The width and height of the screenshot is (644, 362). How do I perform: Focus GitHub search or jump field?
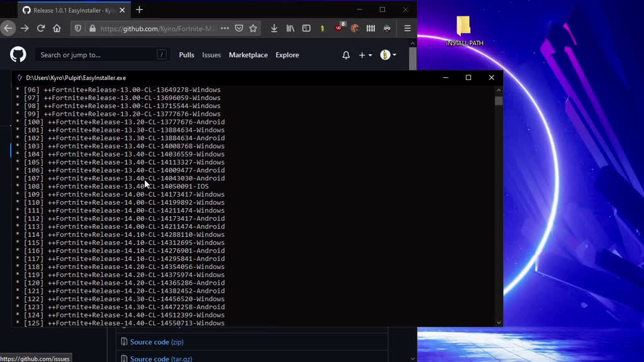coord(103,55)
